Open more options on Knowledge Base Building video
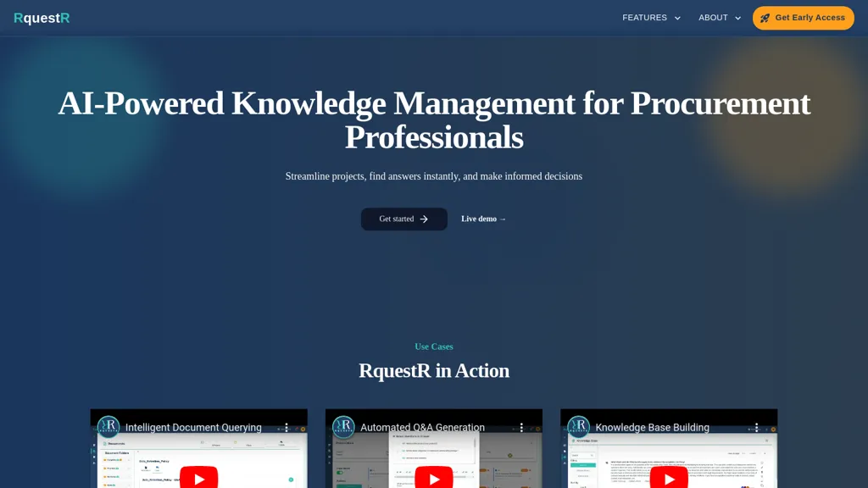 [x=756, y=427]
